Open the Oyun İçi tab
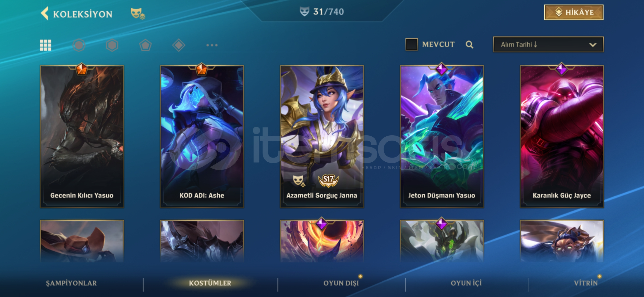 [x=466, y=283]
